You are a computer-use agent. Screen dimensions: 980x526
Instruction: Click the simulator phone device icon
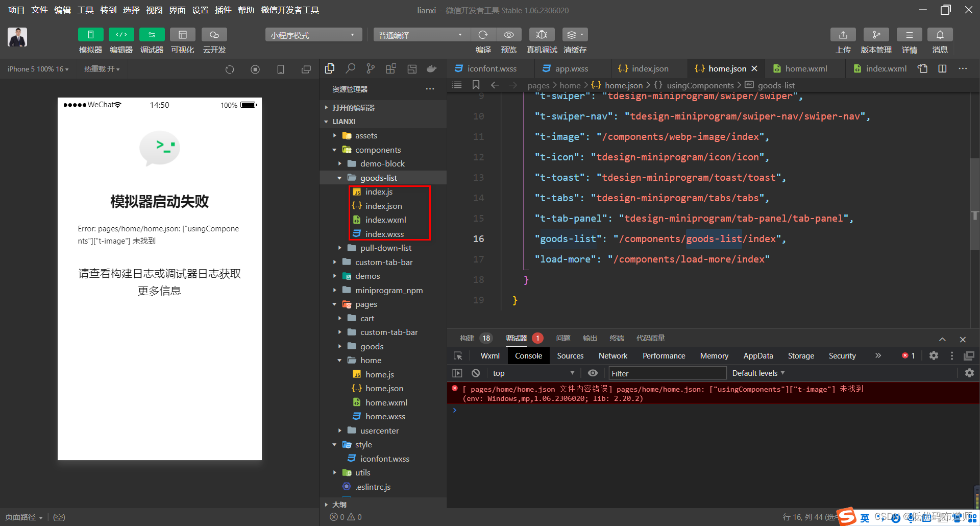(x=281, y=69)
